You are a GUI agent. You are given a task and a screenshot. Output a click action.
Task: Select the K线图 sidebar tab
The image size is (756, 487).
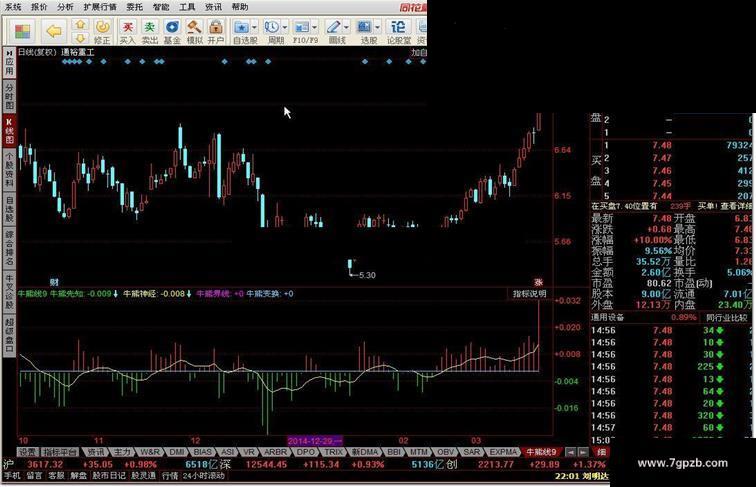[9, 130]
